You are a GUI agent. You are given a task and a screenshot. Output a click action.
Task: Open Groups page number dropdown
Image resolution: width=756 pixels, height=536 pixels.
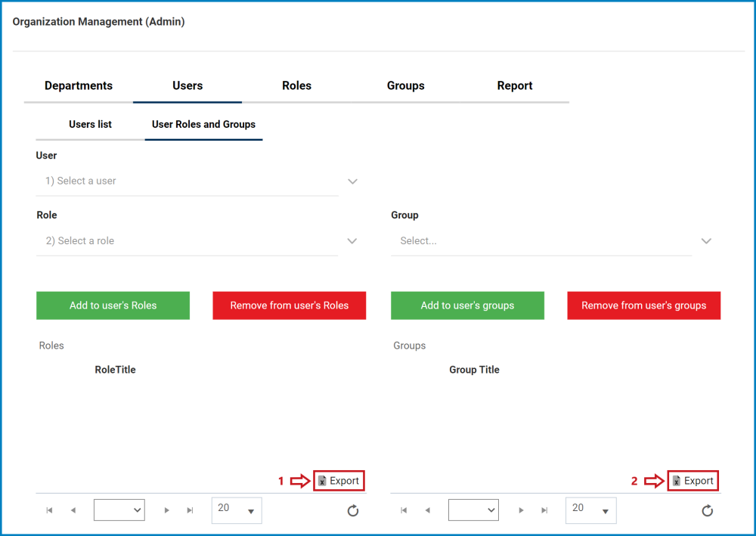[473, 510]
